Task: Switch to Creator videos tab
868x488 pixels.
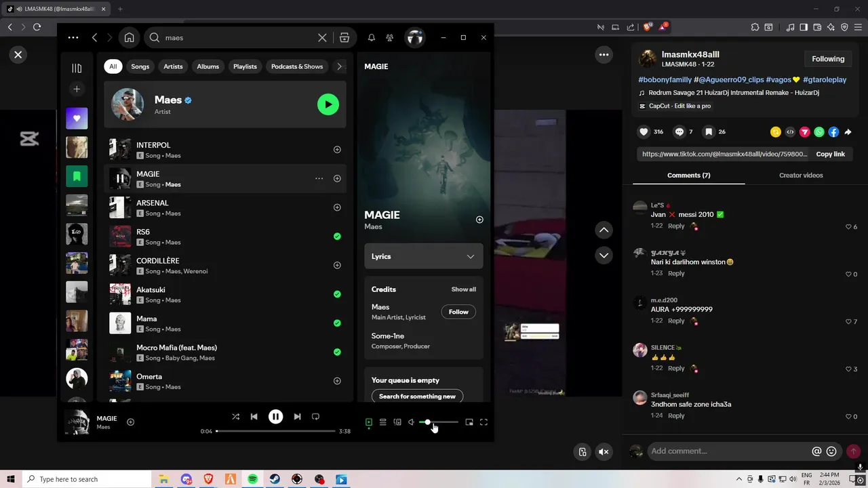Action: [x=801, y=175]
